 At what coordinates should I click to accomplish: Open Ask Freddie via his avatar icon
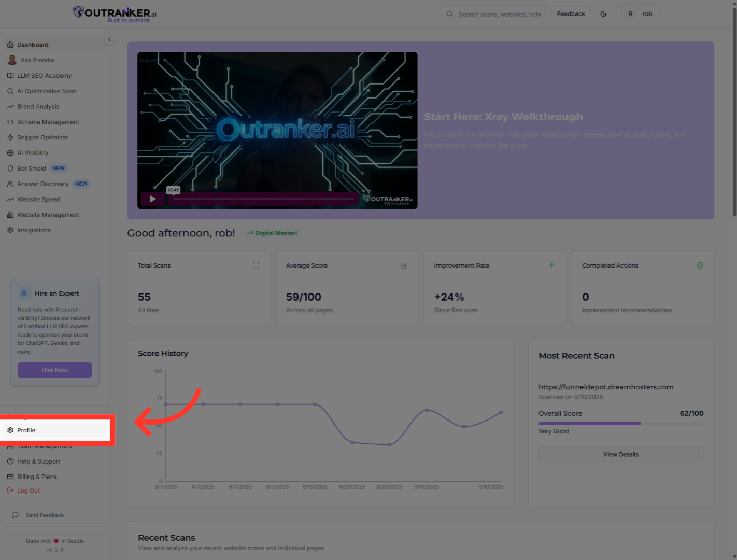(x=12, y=60)
